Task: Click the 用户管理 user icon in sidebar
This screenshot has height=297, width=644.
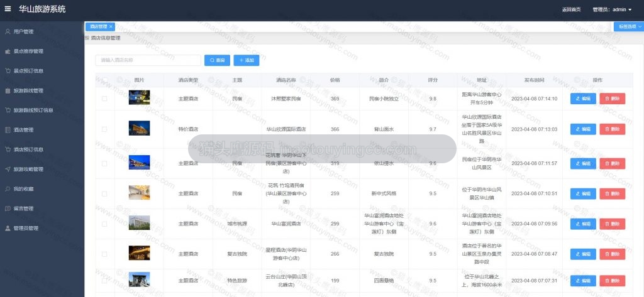Action: (8, 31)
